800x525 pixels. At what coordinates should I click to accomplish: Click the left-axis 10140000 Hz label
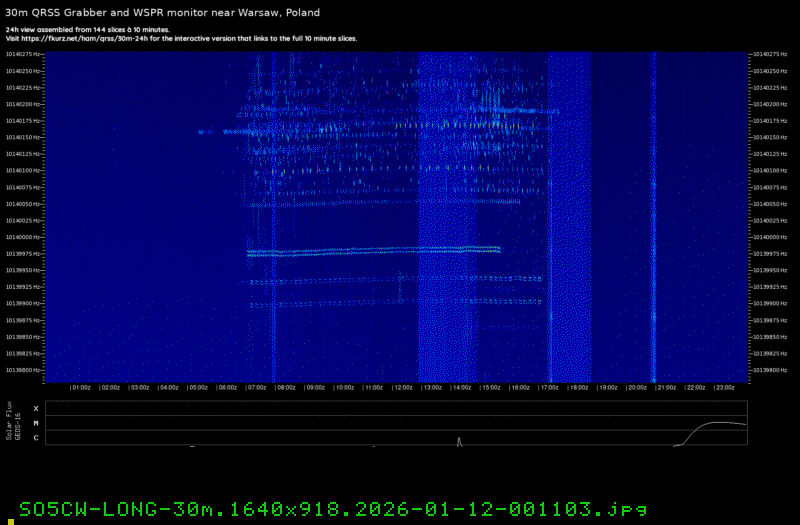(22, 237)
